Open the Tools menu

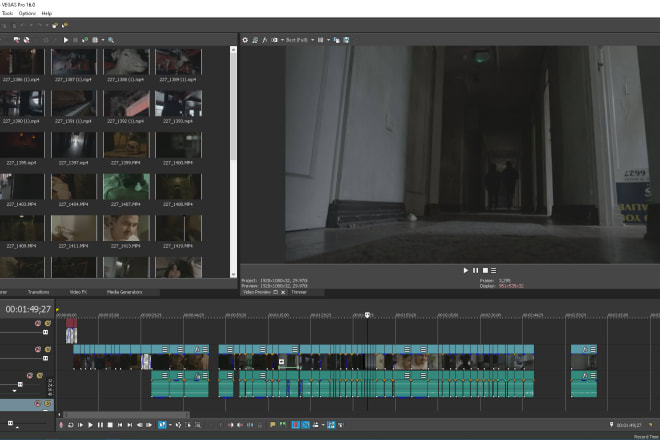[x=7, y=13]
